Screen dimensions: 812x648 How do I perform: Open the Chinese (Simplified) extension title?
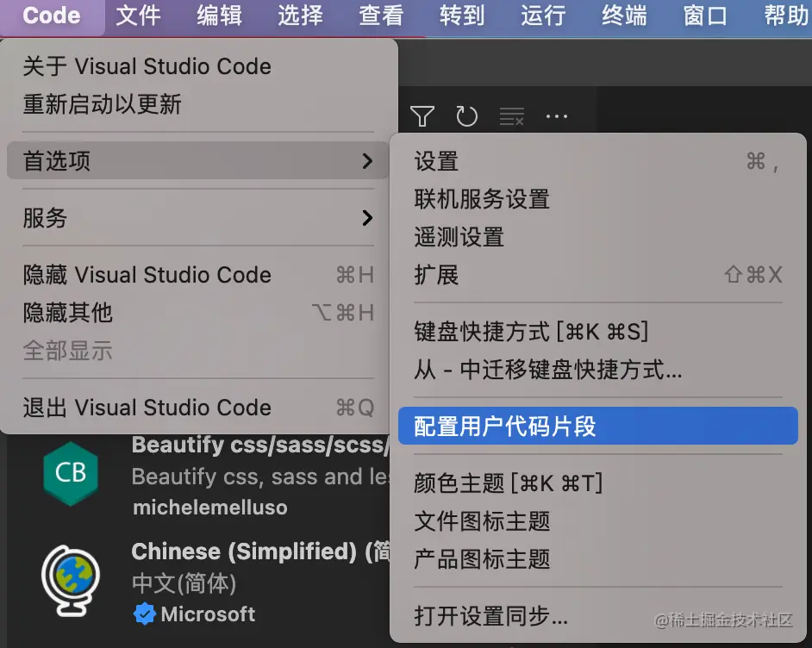point(260,551)
